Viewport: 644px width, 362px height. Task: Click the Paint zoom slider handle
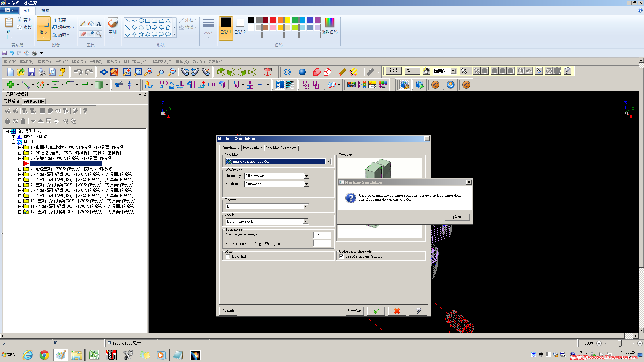(x=620, y=343)
